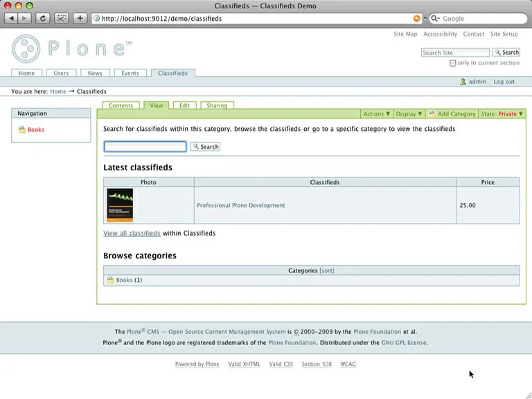The image size is (532, 399).
Task: Click the Add Category folder icon
Action: (x=432, y=114)
